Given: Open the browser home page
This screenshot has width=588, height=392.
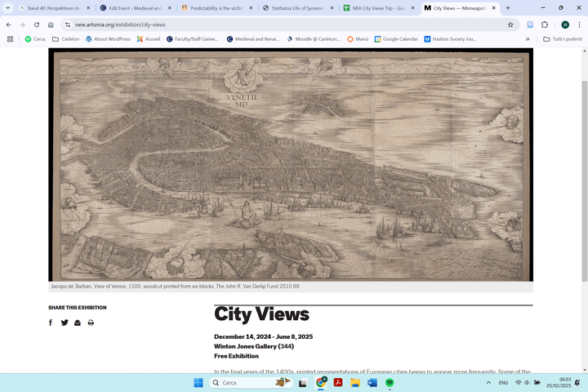Looking at the screenshot, I should (x=51, y=24).
